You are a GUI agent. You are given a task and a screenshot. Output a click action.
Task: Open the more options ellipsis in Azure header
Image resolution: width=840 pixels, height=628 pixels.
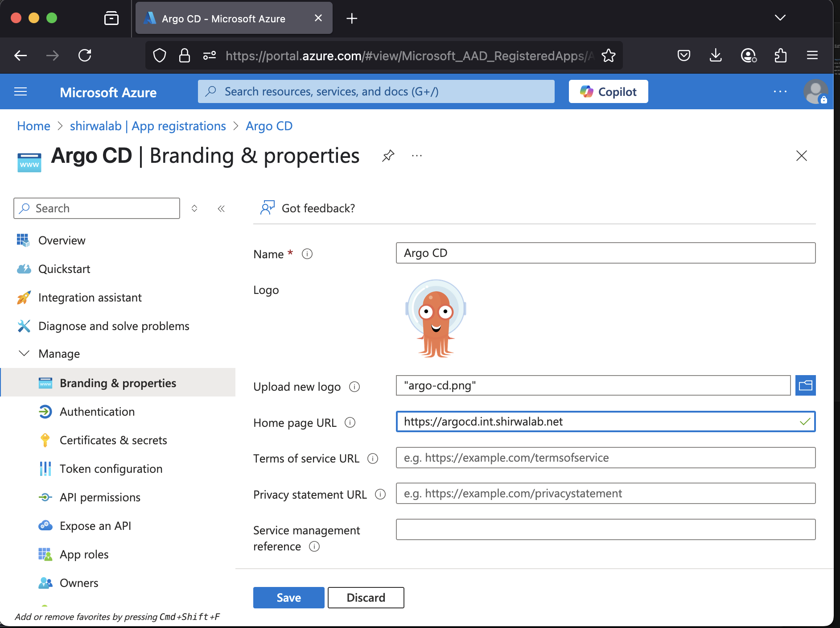(780, 92)
